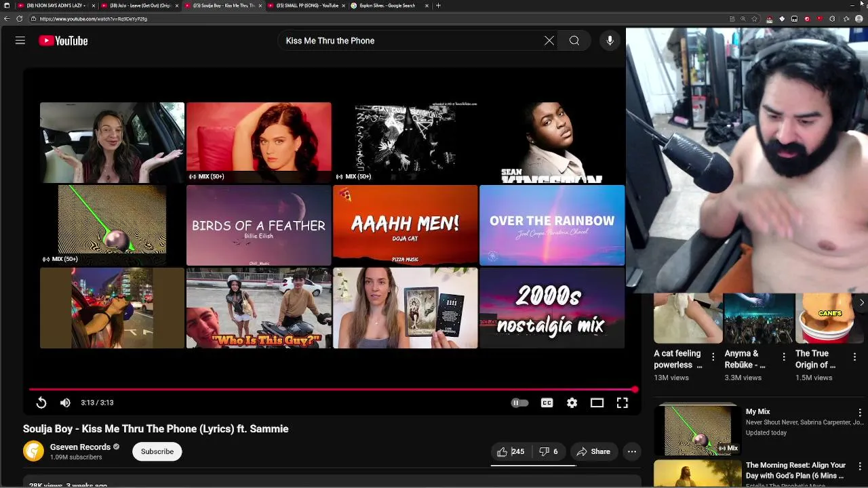Screen dimensions: 868x488
Task: Seek on the red video progress bar
Action: click(x=333, y=390)
